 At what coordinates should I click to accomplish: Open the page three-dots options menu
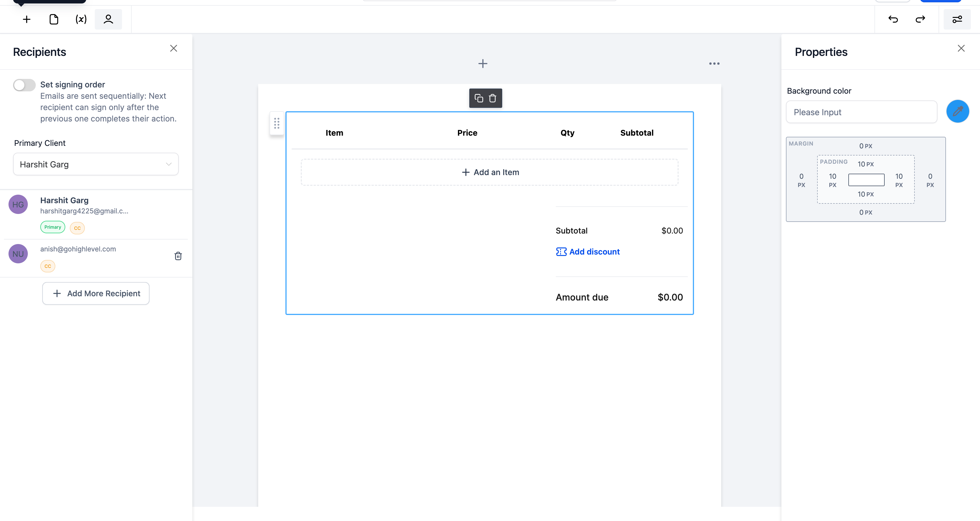714,64
